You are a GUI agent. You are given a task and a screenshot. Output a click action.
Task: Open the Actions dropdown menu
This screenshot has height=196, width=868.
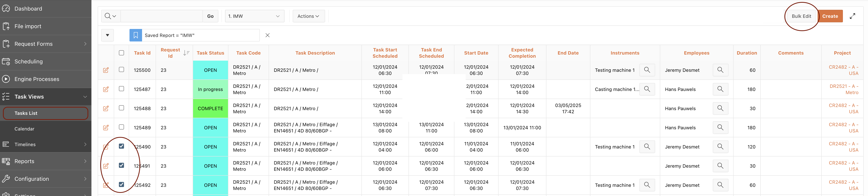(x=308, y=16)
